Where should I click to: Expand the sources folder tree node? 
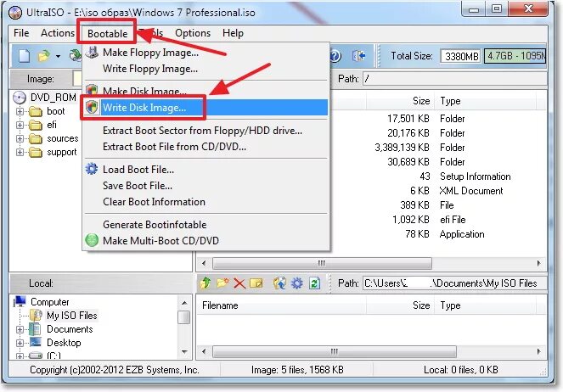[x=20, y=139]
